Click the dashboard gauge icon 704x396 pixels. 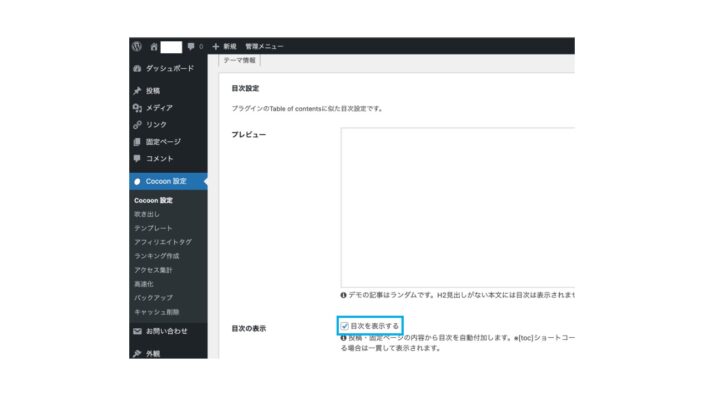click(137, 69)
